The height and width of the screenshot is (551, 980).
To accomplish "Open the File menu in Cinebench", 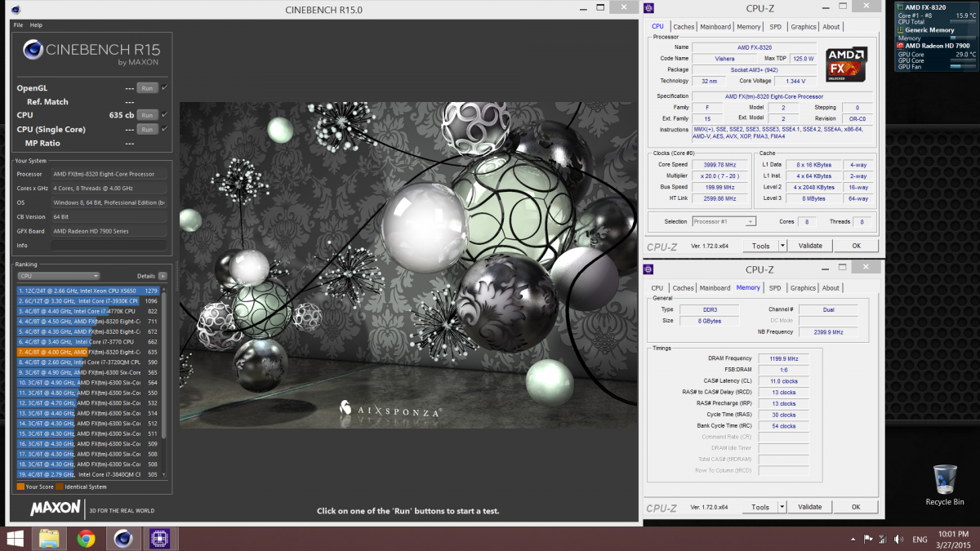I will 18,25.
